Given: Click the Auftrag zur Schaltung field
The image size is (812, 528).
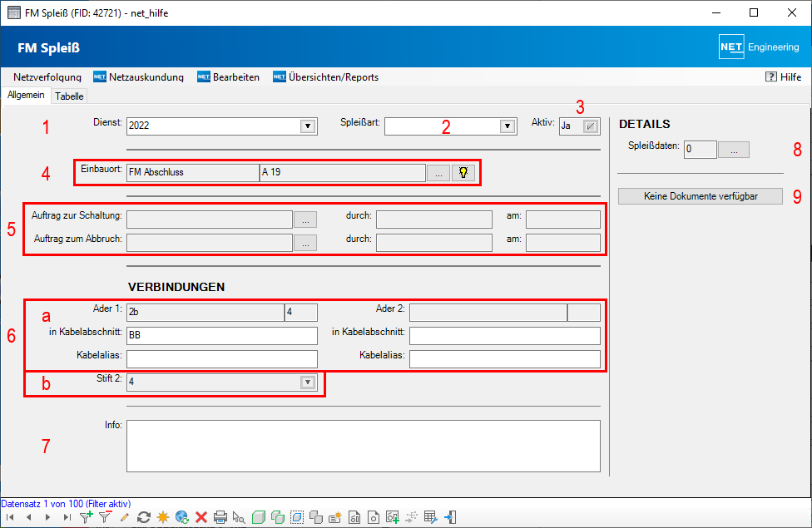Looking at the screenshot, I should click(x=210, y=220).
